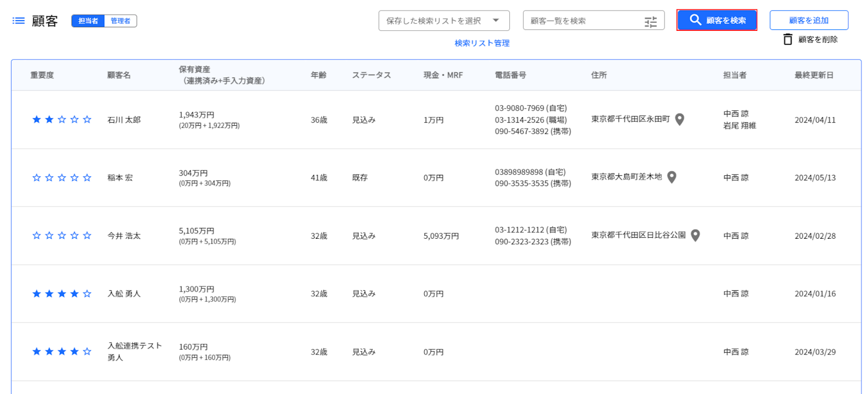Set 今井 浩太 importance to fifth star

coord(87,236)
